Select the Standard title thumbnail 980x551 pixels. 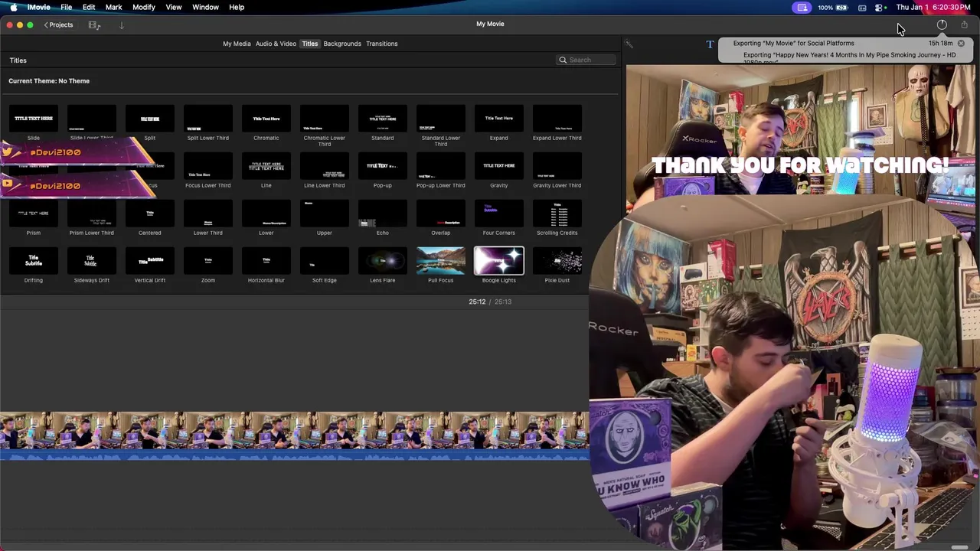(x=383, y=119)
